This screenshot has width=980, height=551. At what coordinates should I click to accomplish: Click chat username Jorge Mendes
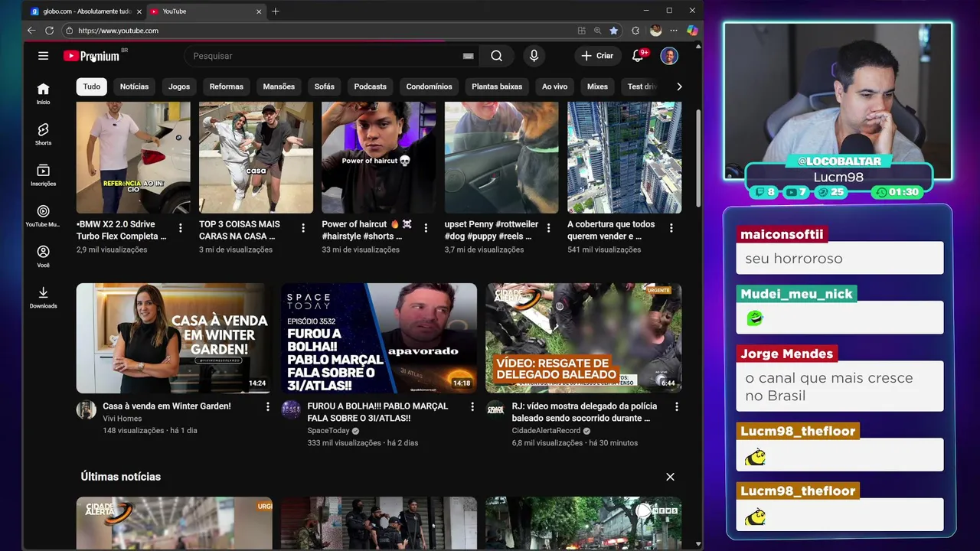click(786, 354)
